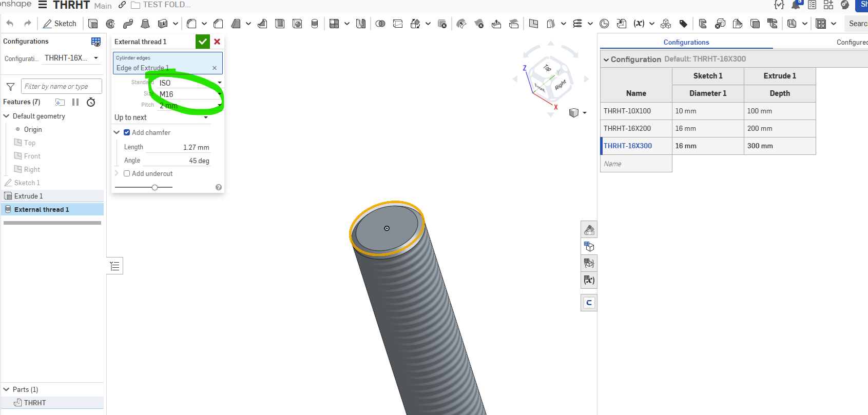868x415 pixels.
Task: Select the Revolve tool
Action: tap(110, 24)
